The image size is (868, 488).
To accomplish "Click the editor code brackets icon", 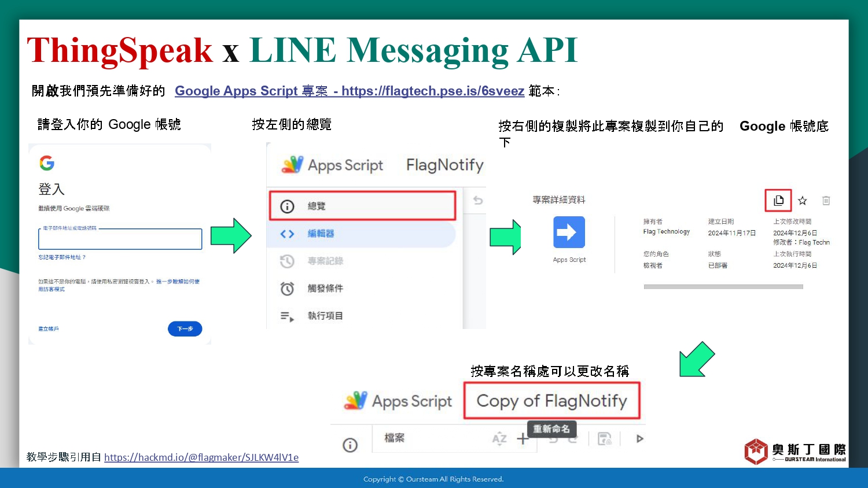I will [x=287, y=234].
